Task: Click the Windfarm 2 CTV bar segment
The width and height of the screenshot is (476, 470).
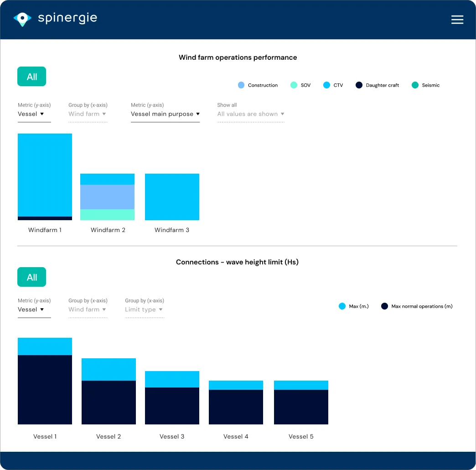Action: click(107, 179)
